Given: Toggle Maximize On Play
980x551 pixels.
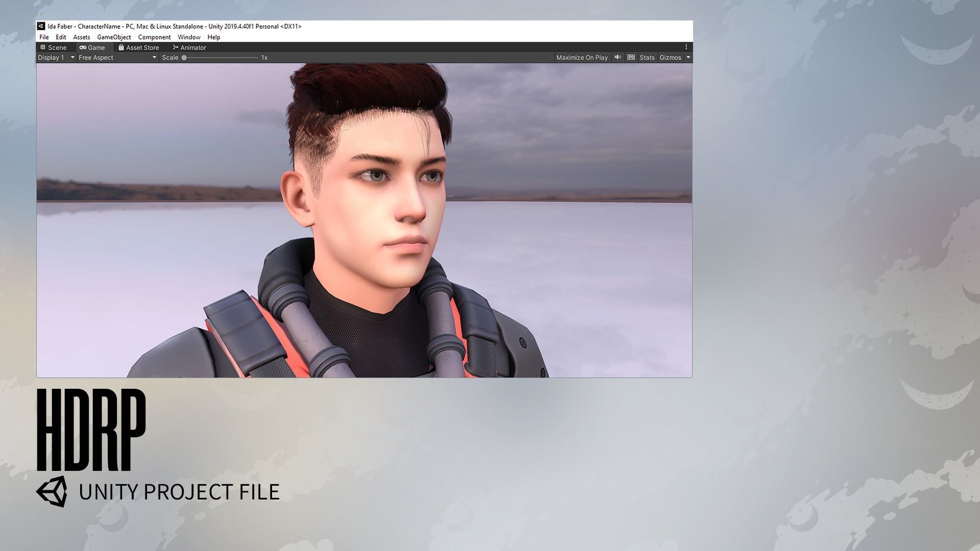Looking at the screenshot, I should click(581, 58).
